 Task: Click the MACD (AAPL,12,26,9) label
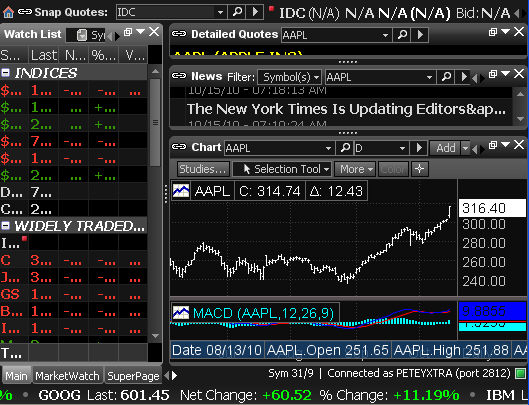click(x=263, y=313)
